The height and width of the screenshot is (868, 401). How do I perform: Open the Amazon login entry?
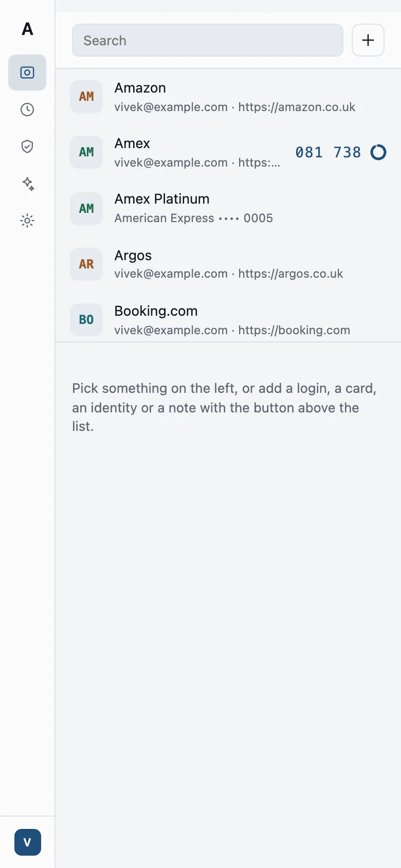point(228,97)
